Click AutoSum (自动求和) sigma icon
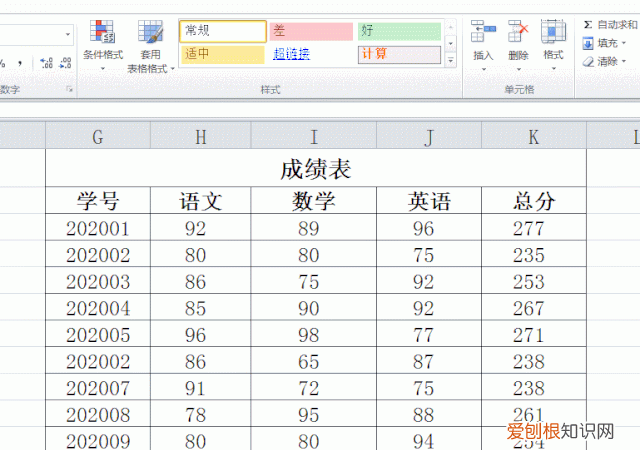This screenshot has width=640, height=450. [x=587, y=25]
